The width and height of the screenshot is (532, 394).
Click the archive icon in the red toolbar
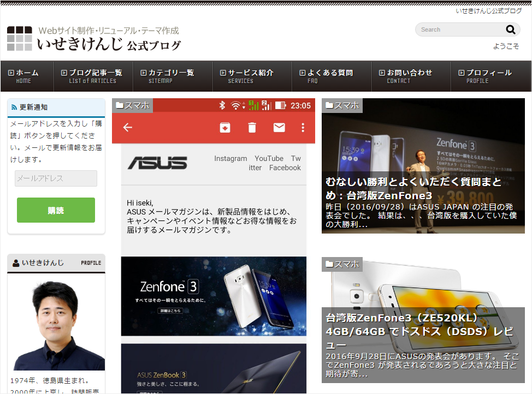(x=225, y=128)
